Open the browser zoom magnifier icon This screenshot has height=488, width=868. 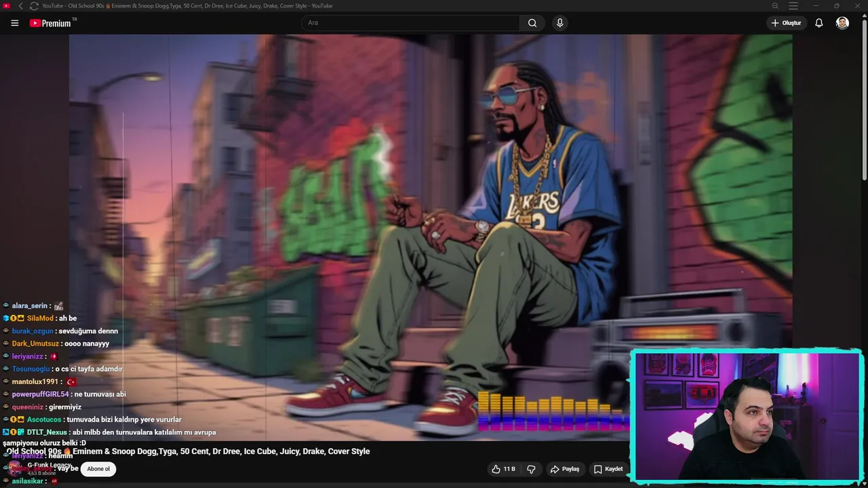775,6
